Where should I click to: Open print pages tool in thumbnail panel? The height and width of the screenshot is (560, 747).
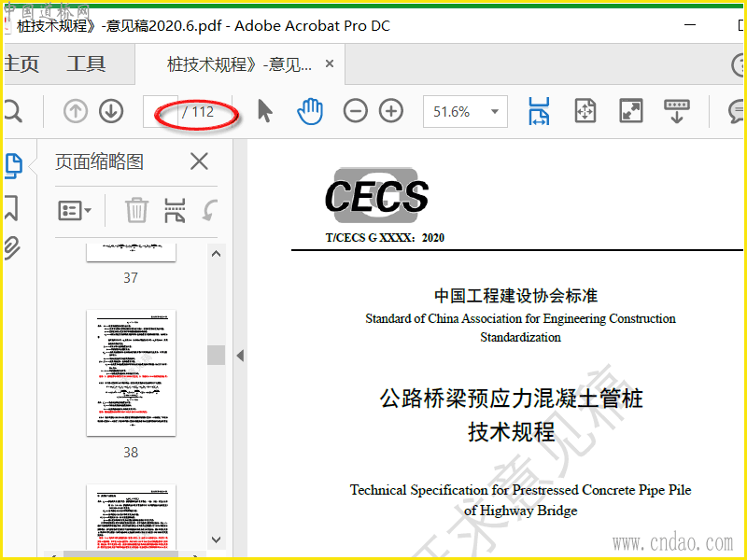pyautogui.click(x=175, y=210)
